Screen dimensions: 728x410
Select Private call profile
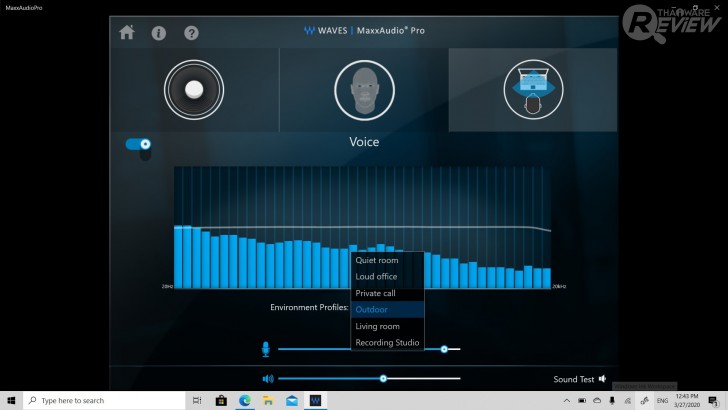point(387,293)
